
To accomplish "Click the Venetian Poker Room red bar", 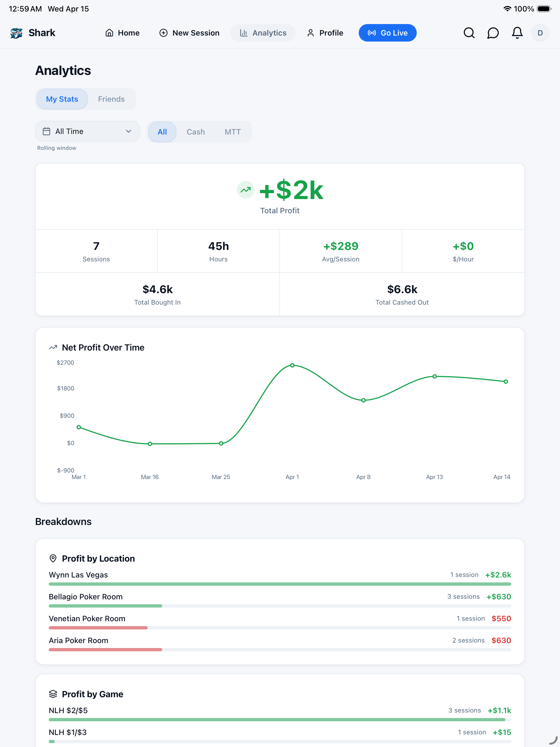I will point(98,628).
